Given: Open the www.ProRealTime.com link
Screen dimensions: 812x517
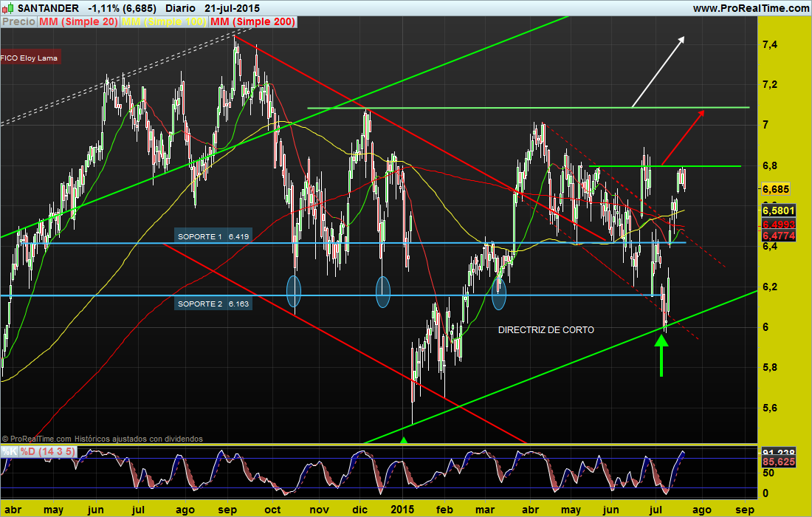Looking at the screenshot, I should pos(751,8).
